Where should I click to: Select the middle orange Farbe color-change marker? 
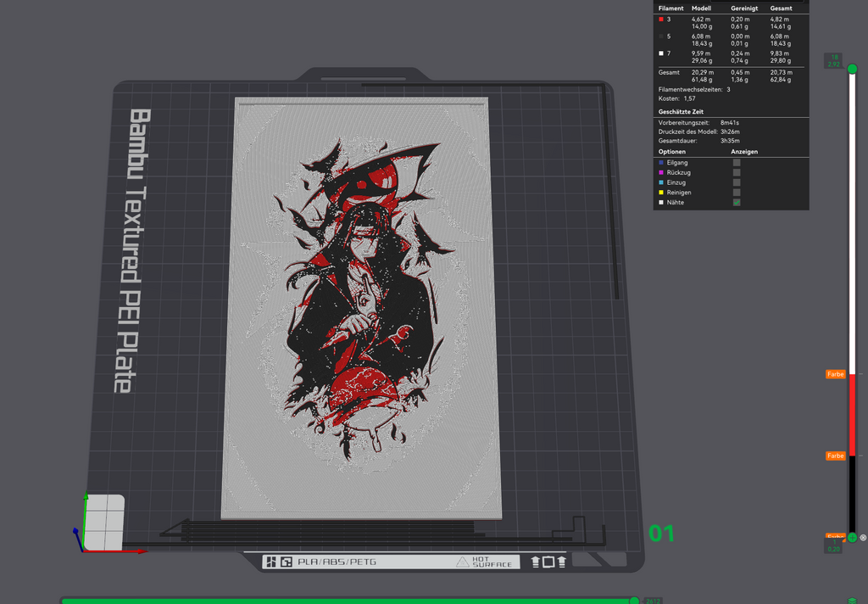tap(835, 456)
